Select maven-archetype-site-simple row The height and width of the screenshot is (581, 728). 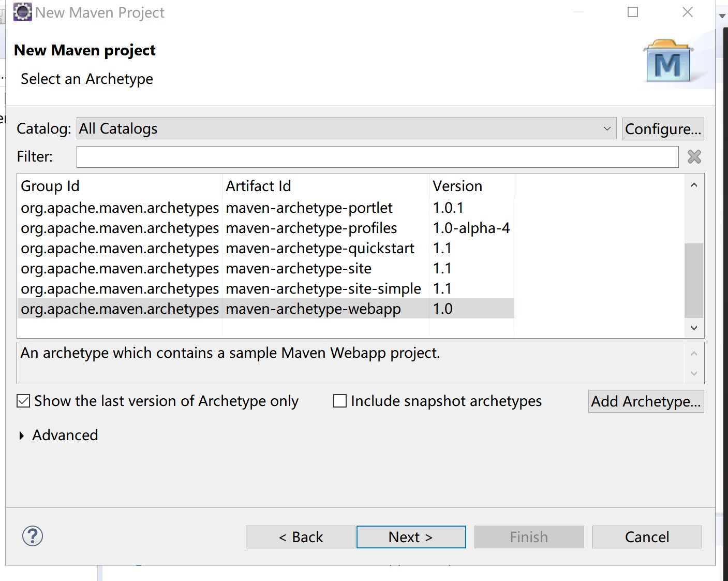coord(265,288)
